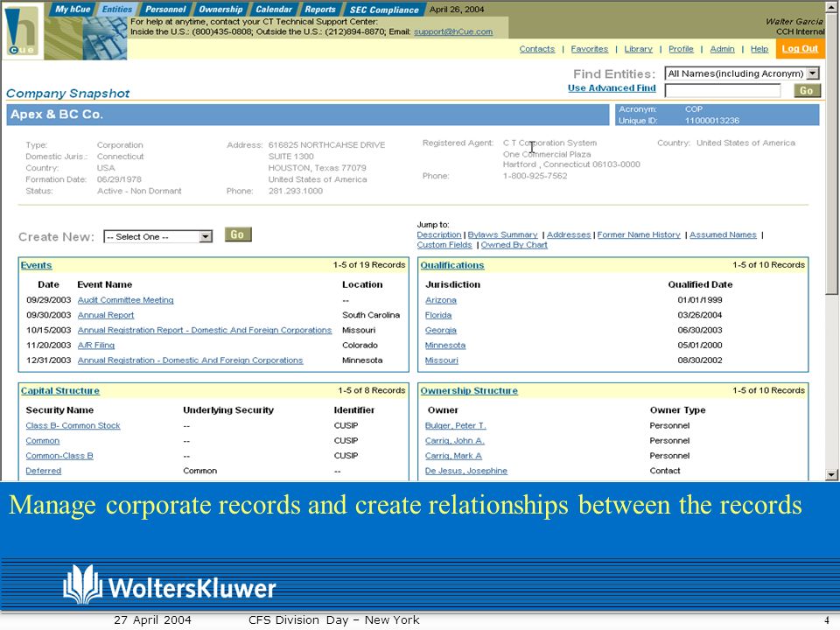Switch to the Entities tab
Image resolution: width=840 pixels, height=630 pixels.
(x=116, y=9)
